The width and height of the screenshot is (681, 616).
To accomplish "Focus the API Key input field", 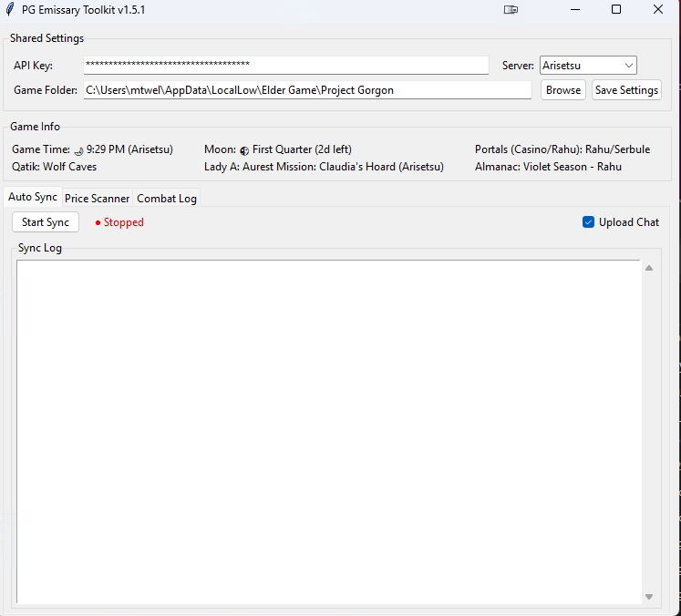I will [x=286, y=66].
